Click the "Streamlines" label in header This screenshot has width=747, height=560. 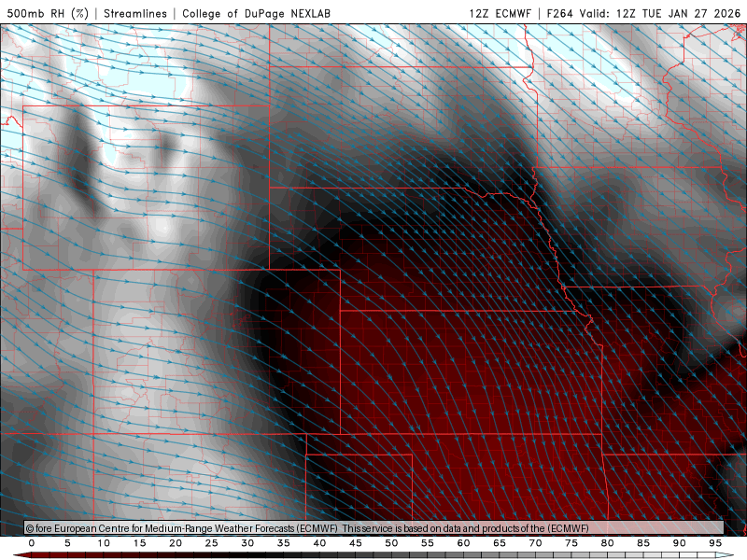tap(135, 13)
